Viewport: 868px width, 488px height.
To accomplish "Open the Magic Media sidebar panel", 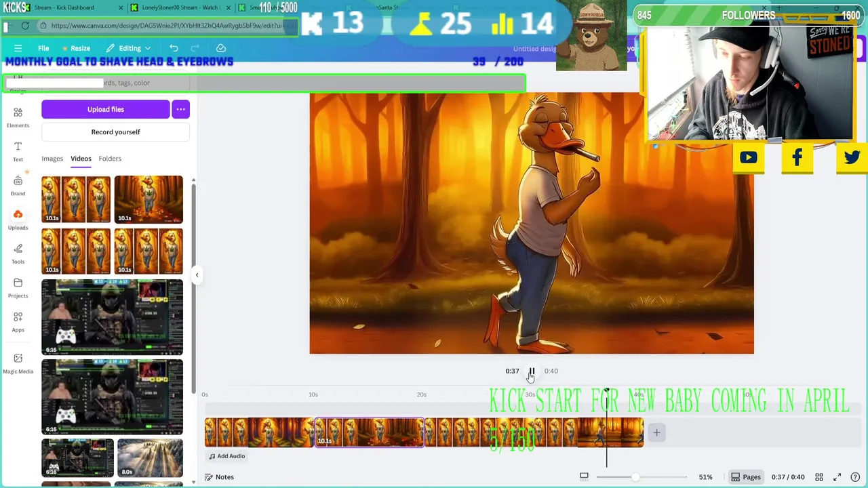I will pyautogui.click(x=18, y=363).
